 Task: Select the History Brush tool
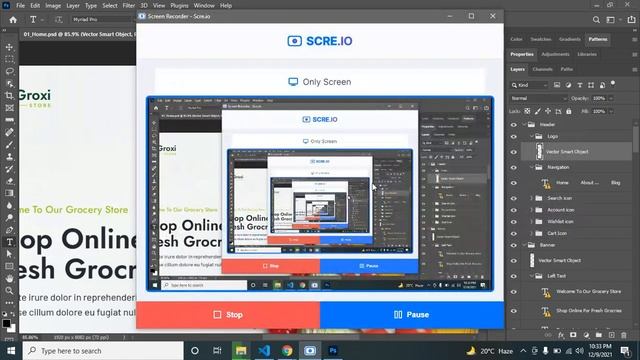pos(9,169)
